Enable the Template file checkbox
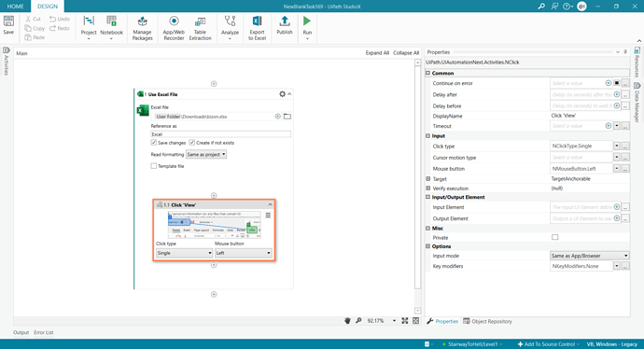The height and width of the screenshot is (349, 644). point(154,166)
